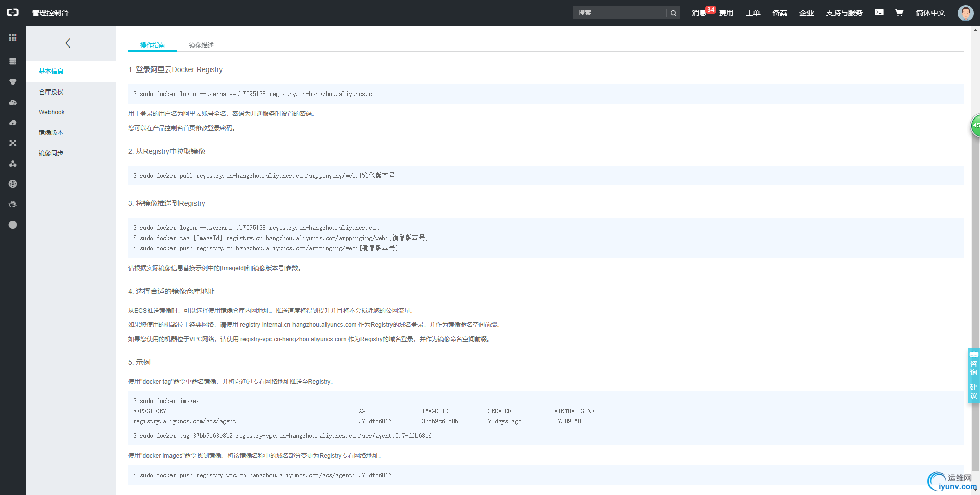
Task: Open the cloud with dots sidebar icon
Action: pyautogui.click(x=13, y=102)
